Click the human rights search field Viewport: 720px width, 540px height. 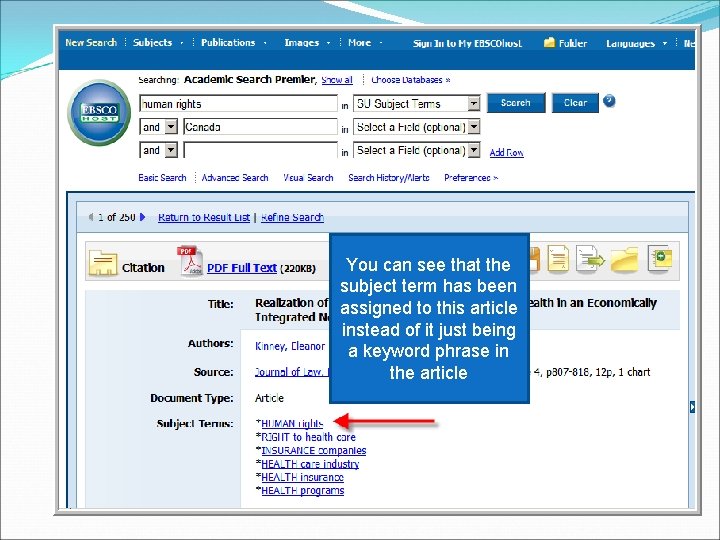pos(238,104)
